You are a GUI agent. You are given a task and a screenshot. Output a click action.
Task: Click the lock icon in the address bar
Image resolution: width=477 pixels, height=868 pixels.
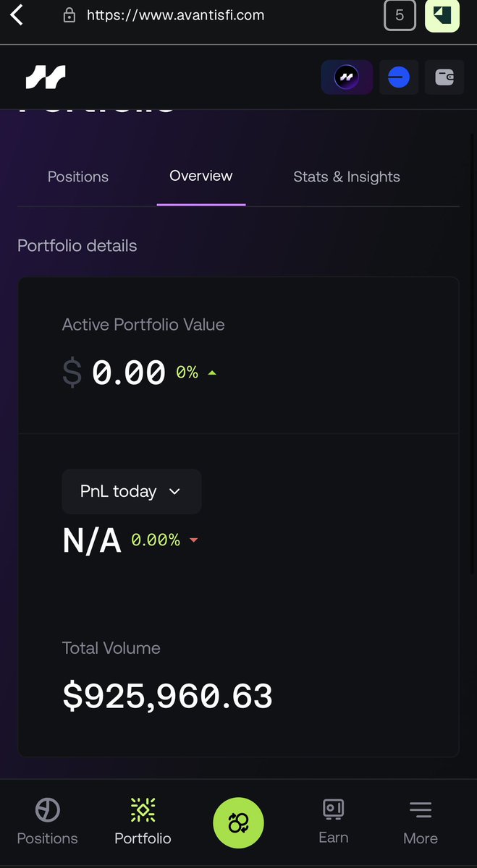coord(69,15)
